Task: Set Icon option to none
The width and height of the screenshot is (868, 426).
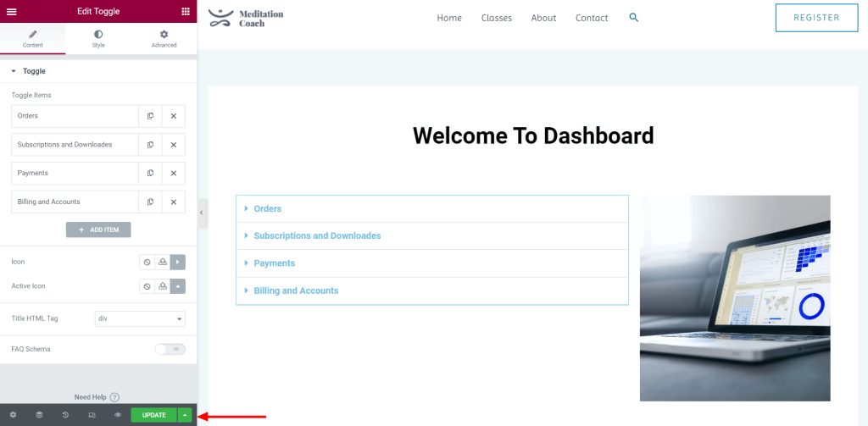Action: 147,263
